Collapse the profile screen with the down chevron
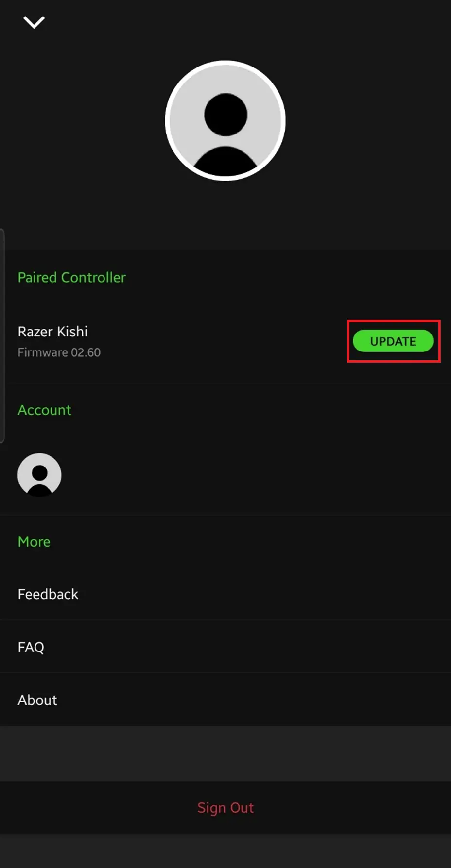 click(x=34, y=22)
